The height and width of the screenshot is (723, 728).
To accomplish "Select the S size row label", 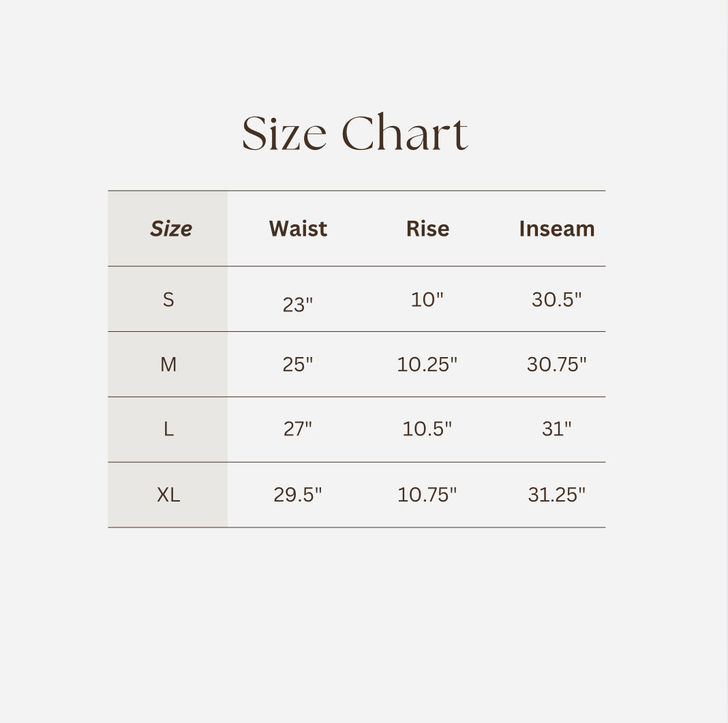I will (168, 299).
